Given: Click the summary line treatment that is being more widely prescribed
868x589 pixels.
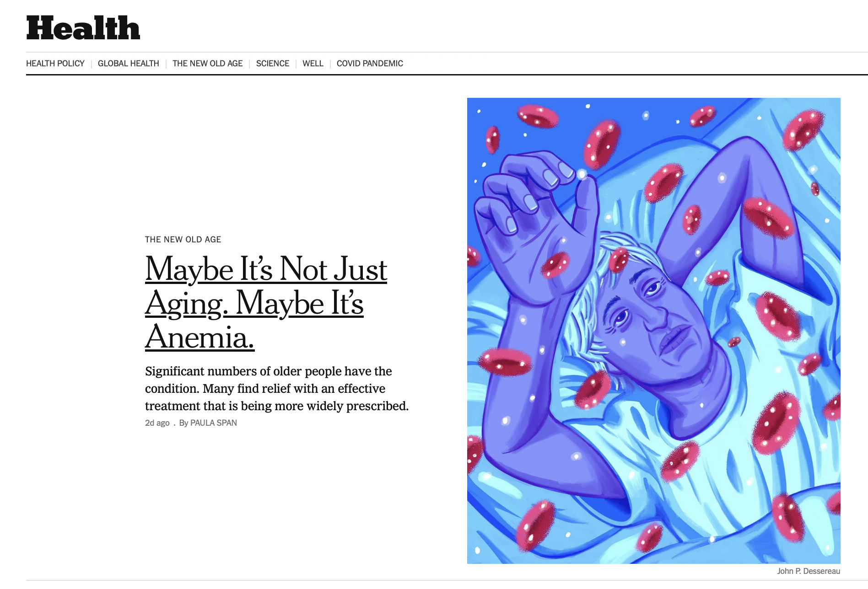Looking at the screenshot, I should (x=277, y=406).
